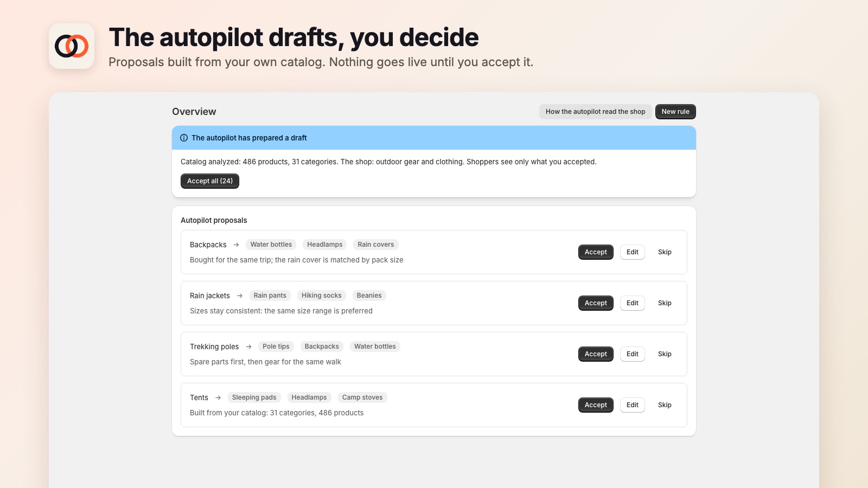Click the Rain pants tag
Image resolution: width=868 pixels, height=488 pixels.
point(270,296)
